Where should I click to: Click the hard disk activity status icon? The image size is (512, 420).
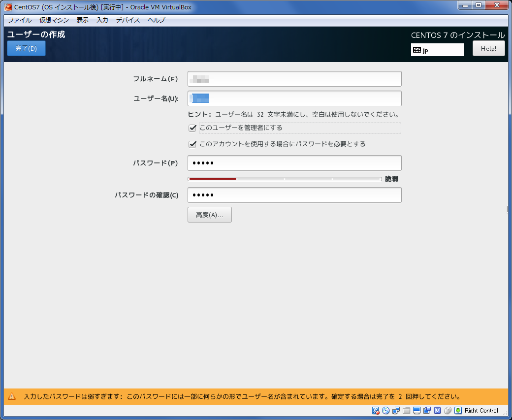coord(376,411)
